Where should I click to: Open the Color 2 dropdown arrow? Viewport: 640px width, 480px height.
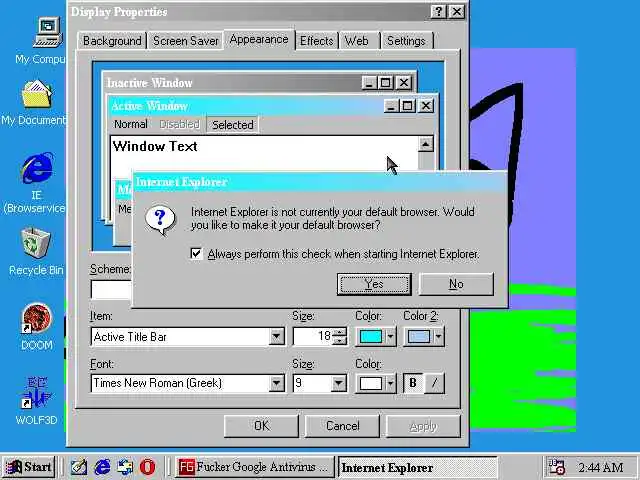click(x=439, y=337)
